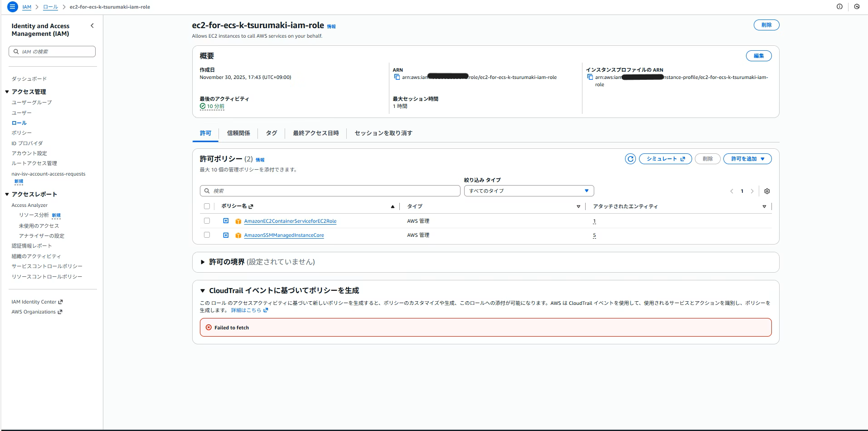Image resolution: width=868 pixels, height=431 pixels.
Task: Collapse the CloudTrail policy generation section
Action: [203, 290]
